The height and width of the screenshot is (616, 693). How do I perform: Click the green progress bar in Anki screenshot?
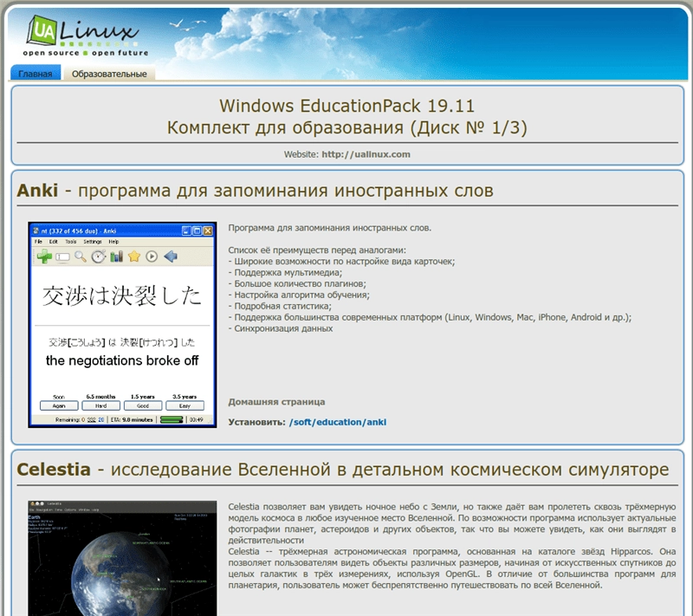pos(172,420)
